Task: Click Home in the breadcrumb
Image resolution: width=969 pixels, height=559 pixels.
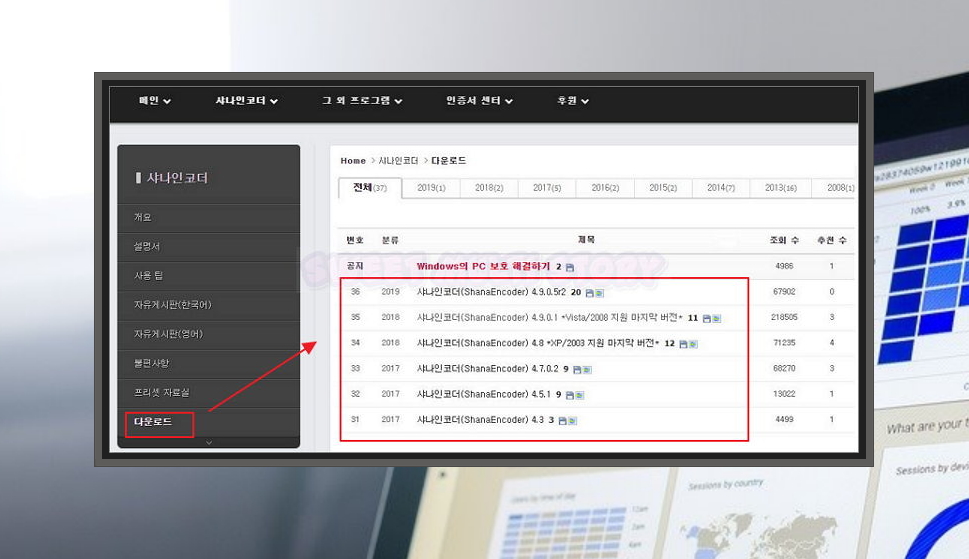Action: point(353,161)
